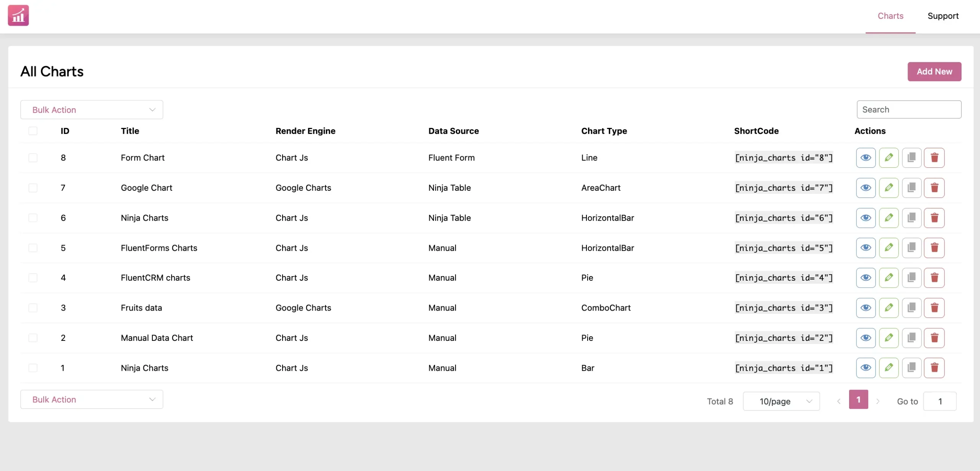This screenshot has height=471, width=980.
Task: Duplicate the Manual Data Chart
Action: click(912, 338)
